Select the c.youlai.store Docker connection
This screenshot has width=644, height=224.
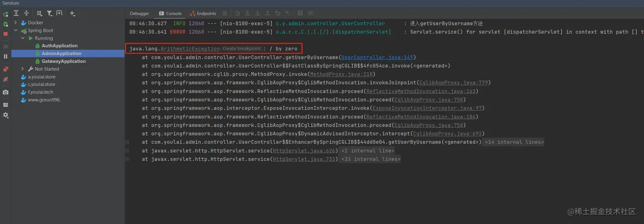42,84
